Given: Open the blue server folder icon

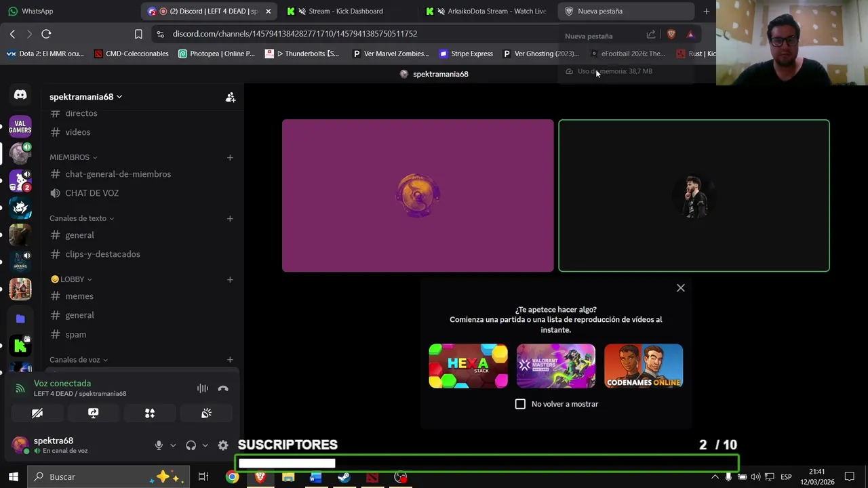Looking at the screenshot, I should [x=20, y=319].
